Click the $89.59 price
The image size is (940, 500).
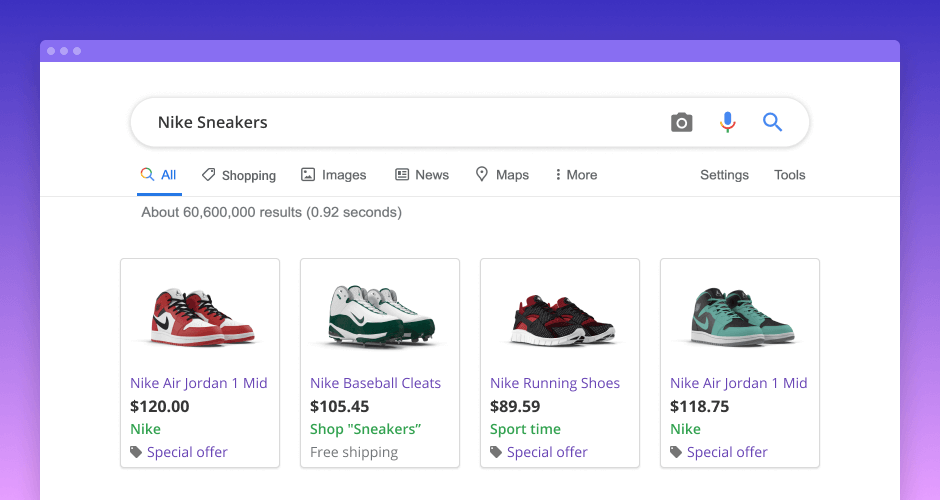pos(515,406)
